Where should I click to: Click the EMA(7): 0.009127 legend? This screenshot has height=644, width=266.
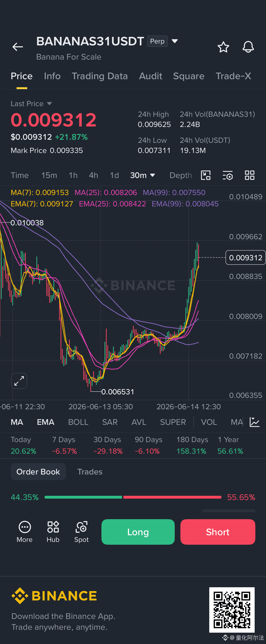click(x=42, y=204)
